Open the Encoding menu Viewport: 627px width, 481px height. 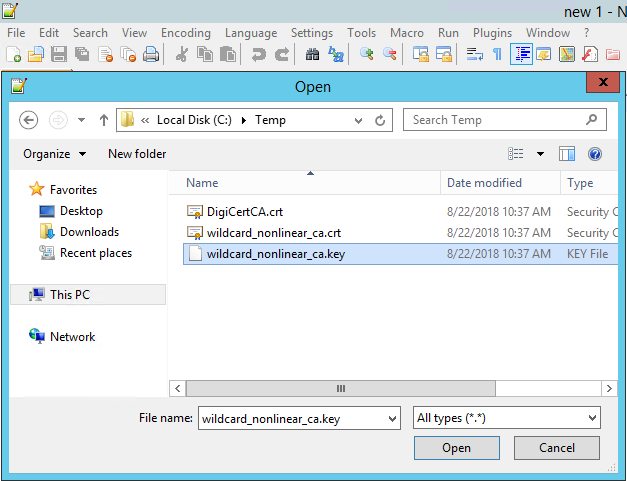(x=186, y=33)
